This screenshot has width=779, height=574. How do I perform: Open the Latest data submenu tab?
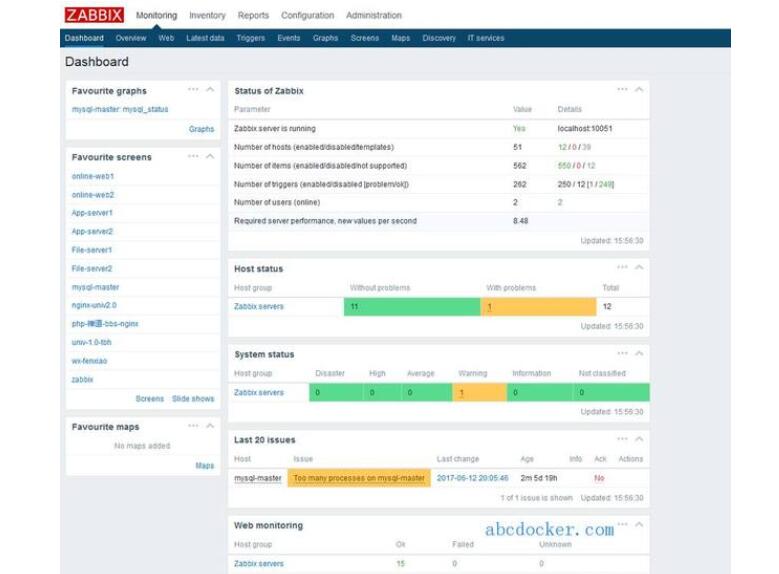pos(205,38)
